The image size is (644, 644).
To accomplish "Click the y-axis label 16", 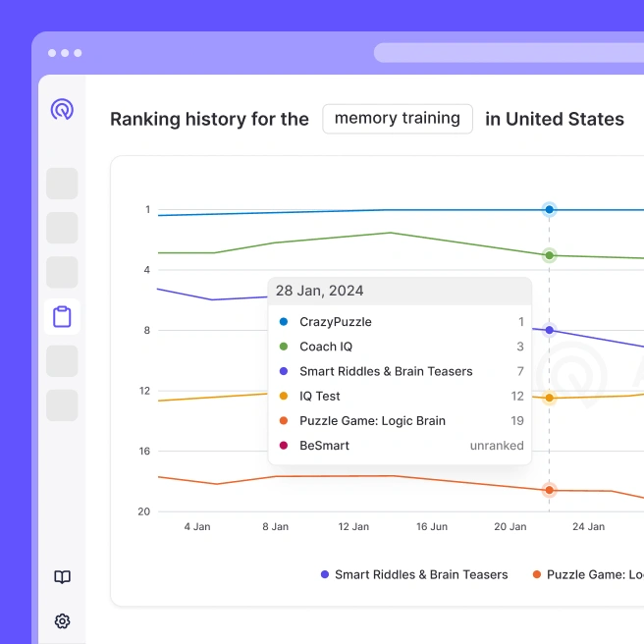I will (144, 451).
